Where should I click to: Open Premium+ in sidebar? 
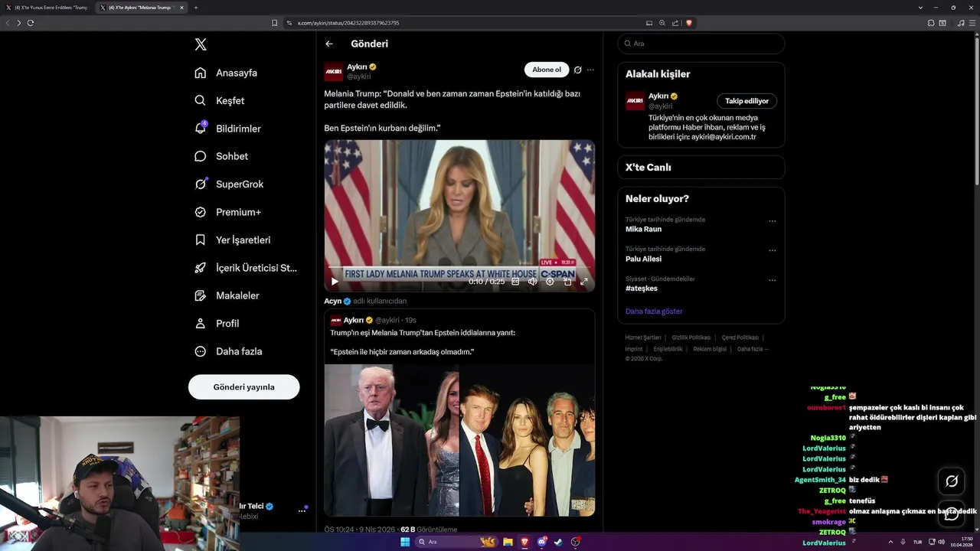click(227, 212)
